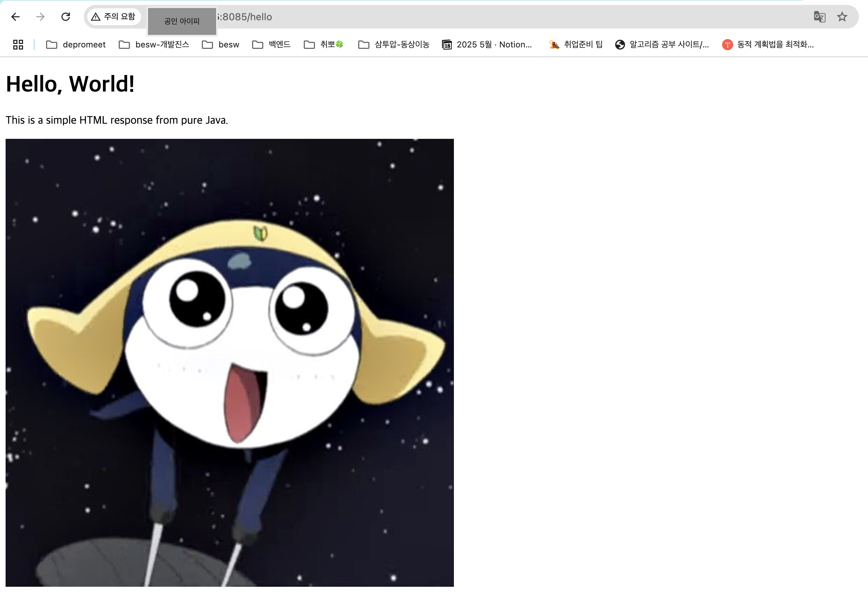
Task: Click the forward navigation arrow
Action: coord(40,17)
